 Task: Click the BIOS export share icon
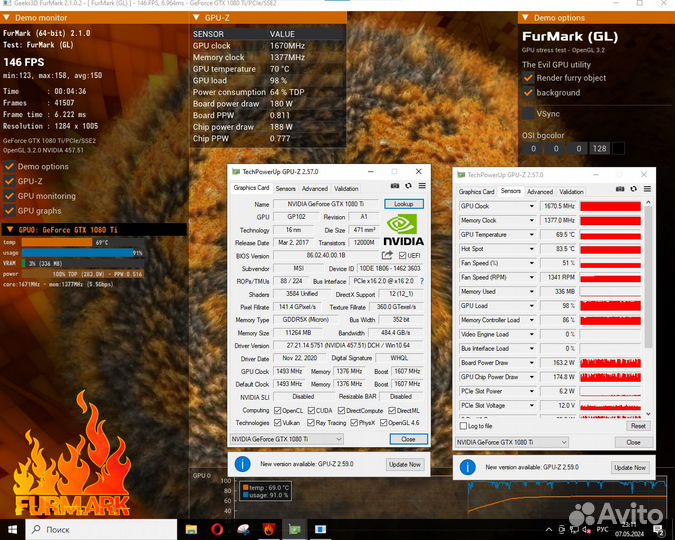(387, 255)
